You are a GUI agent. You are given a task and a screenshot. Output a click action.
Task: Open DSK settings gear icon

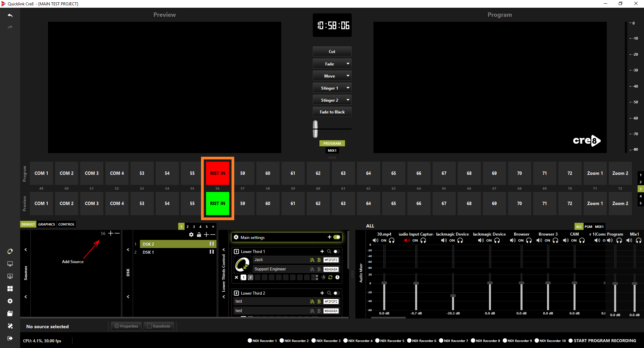(191, 235)
